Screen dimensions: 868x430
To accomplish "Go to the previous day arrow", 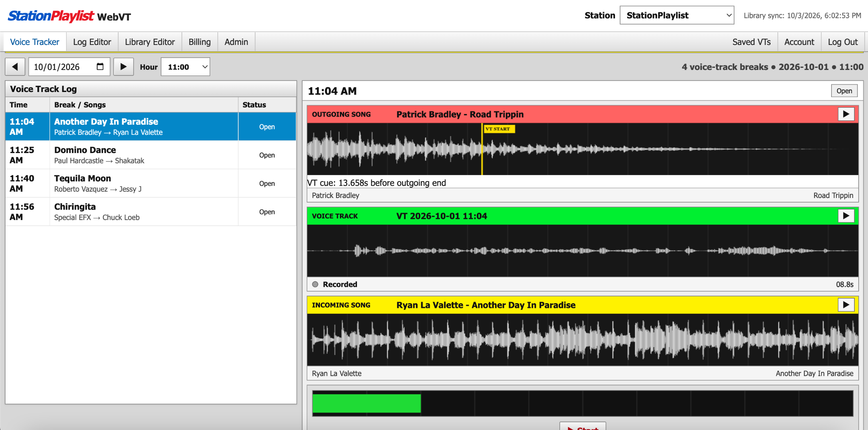I will pos(15,67).
